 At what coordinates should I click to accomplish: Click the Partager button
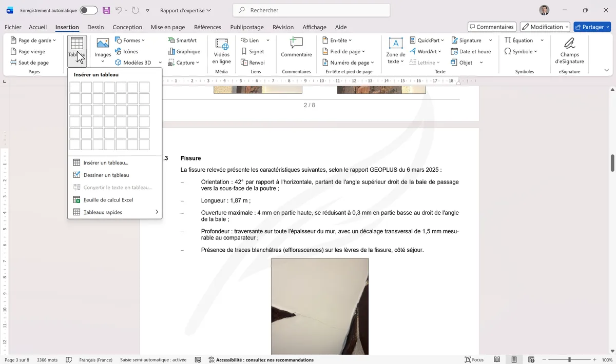[x=592, y=27]
